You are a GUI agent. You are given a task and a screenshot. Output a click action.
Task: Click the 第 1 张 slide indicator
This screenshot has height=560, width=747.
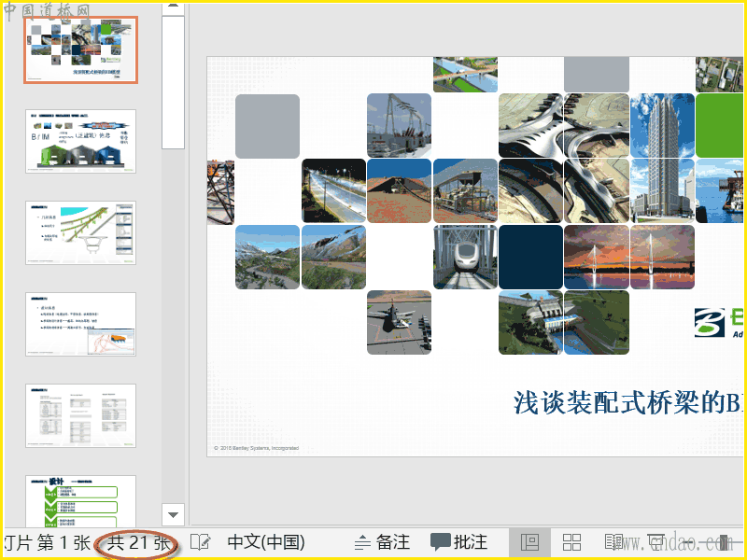63,542
